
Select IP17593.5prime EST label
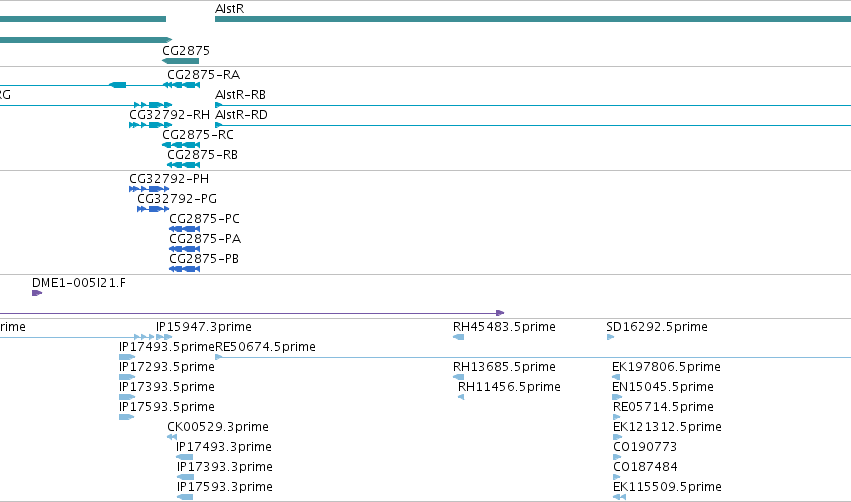coord(167,408)
